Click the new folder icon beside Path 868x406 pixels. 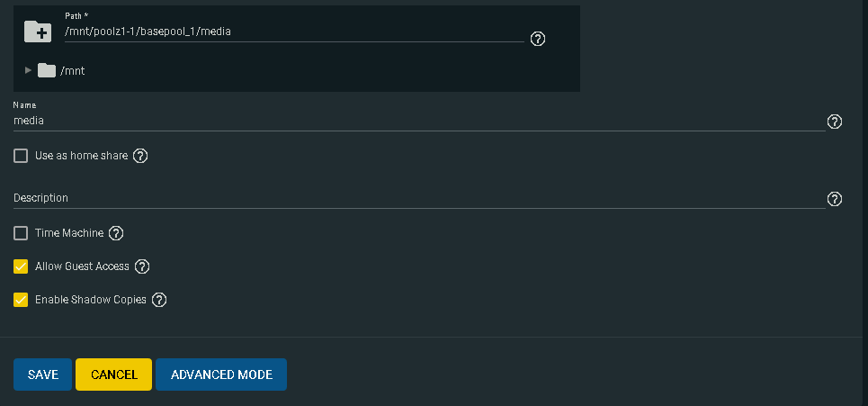coord(38,32)
